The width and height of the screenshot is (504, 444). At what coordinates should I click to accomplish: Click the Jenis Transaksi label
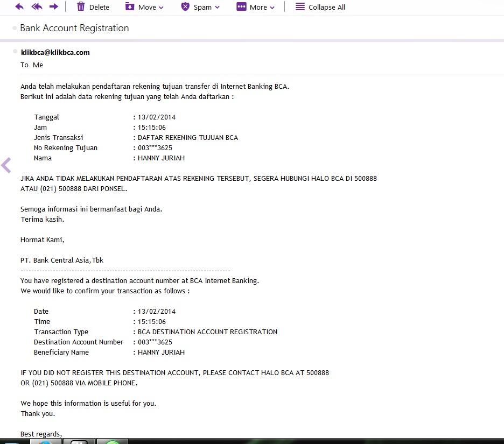tap(58, 138)
